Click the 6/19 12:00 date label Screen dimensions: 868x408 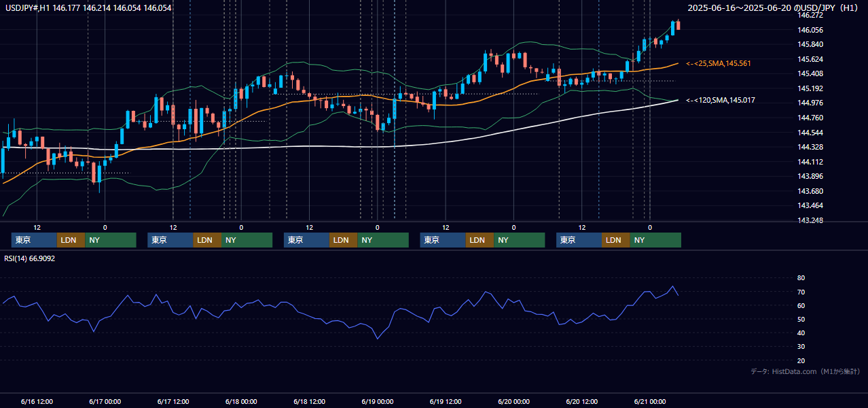tap(446, 402)
